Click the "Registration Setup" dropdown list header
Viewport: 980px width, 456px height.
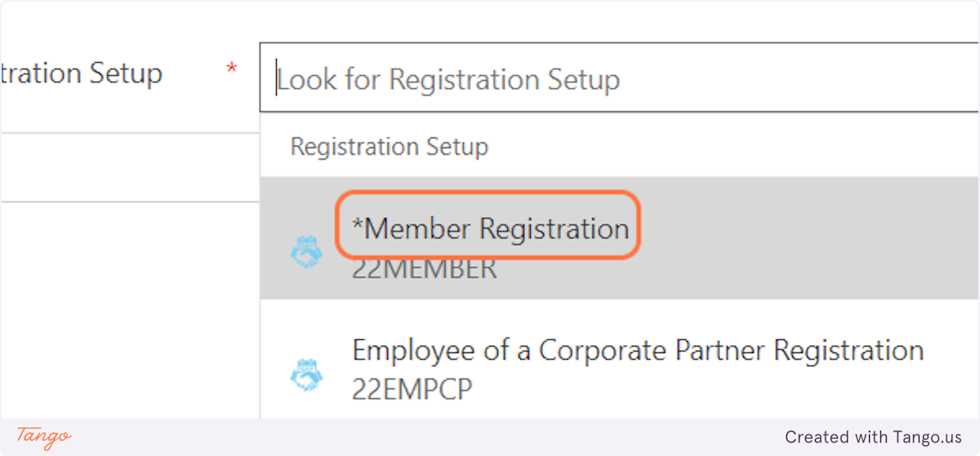point(390,147)
